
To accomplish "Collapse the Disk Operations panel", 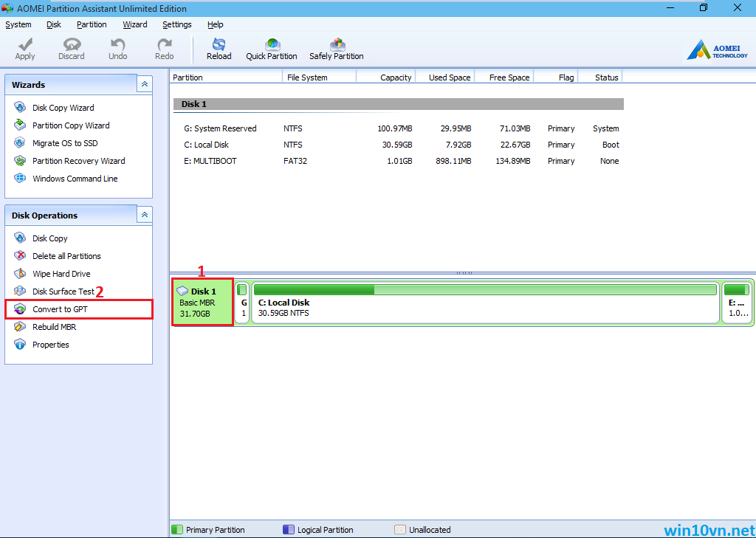I will click(144, 215).
